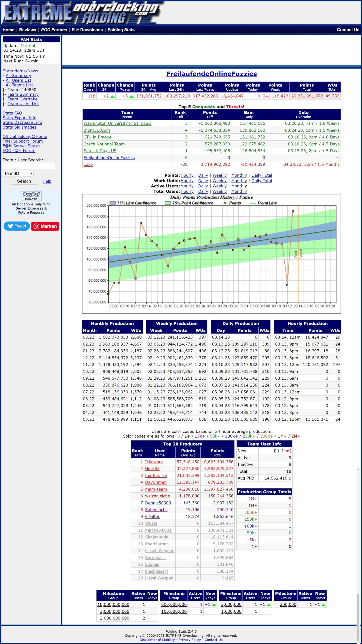Open Bjorn3D.Com team link
This screenshot has width=362, height=644.
97,131
